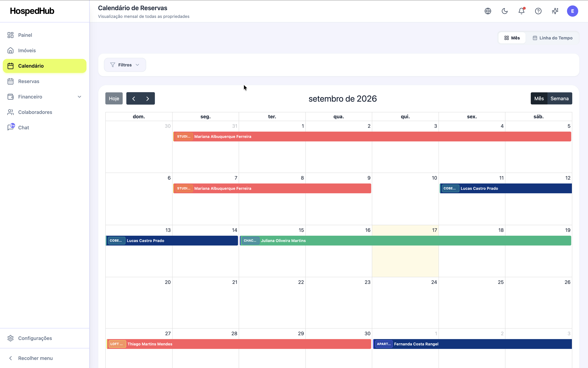Switch to the top Mês view tab
The width and height of the screenshot is (588, 368).
click(x=512, y=38)
